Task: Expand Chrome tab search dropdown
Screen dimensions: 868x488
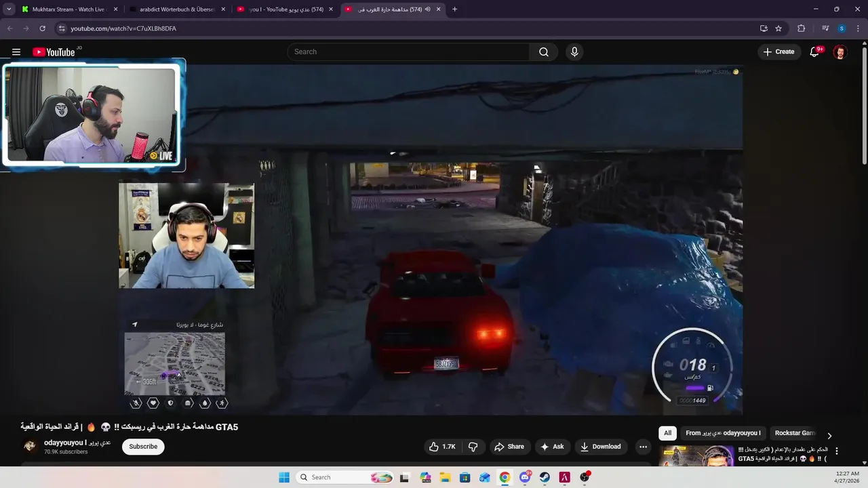Action: coord(9,9)
